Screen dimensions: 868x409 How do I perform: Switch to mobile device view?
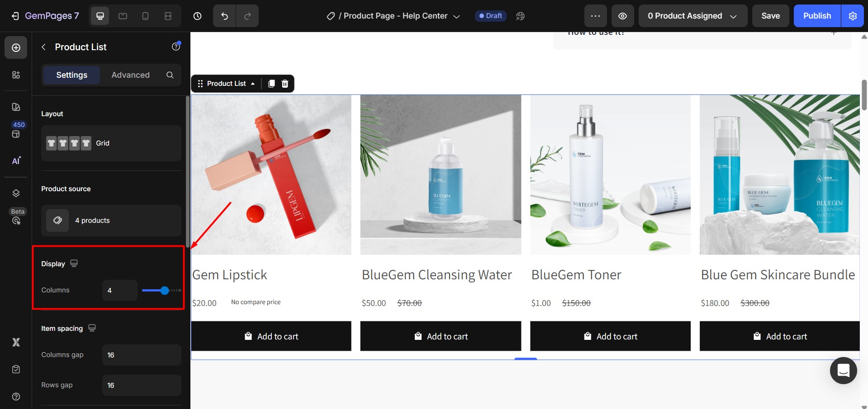[x=145, y=16]
